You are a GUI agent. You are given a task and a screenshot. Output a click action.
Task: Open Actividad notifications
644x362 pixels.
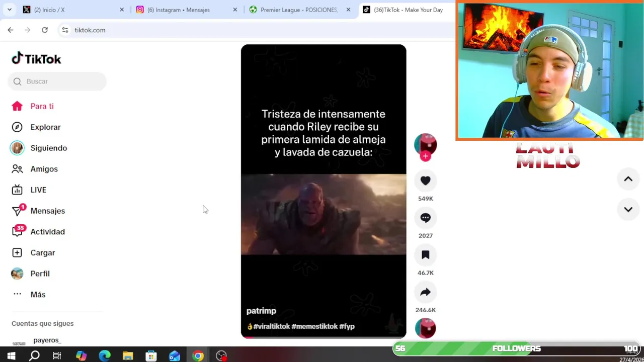click(x=47, y=232)
